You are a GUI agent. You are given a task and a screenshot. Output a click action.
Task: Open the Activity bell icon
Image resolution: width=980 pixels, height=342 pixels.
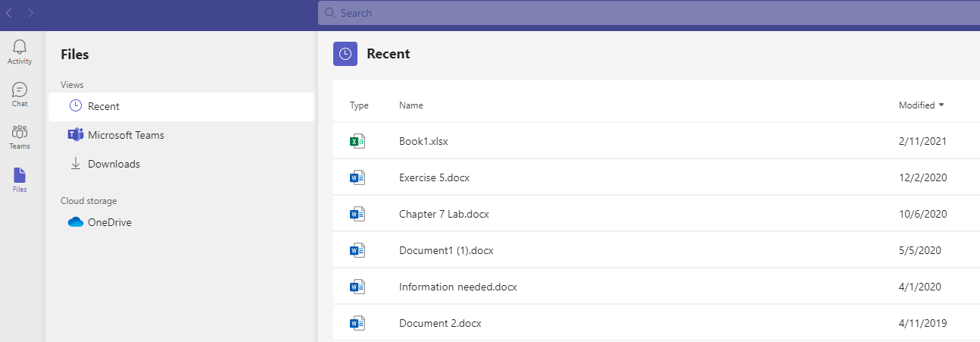20,47
